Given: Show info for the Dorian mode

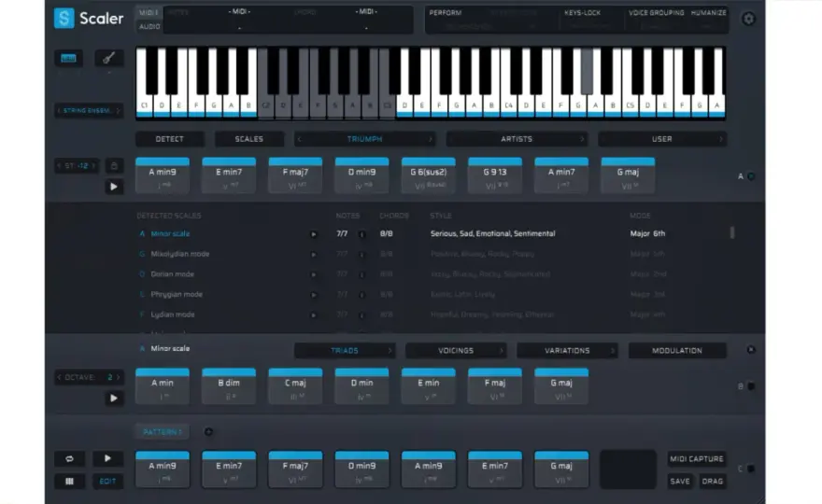Looking at the screenshot, I should [x=361, y=274].
